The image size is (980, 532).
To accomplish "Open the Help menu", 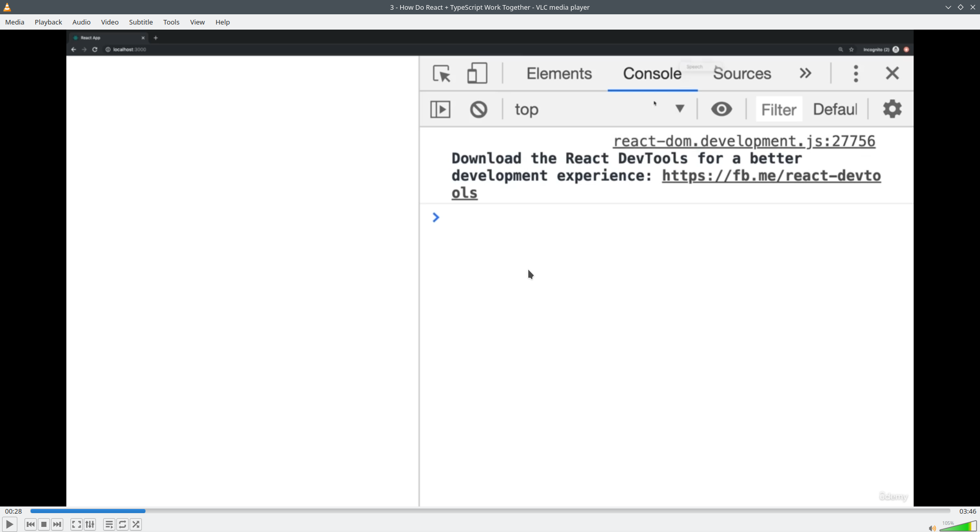I will coord(223,22).
